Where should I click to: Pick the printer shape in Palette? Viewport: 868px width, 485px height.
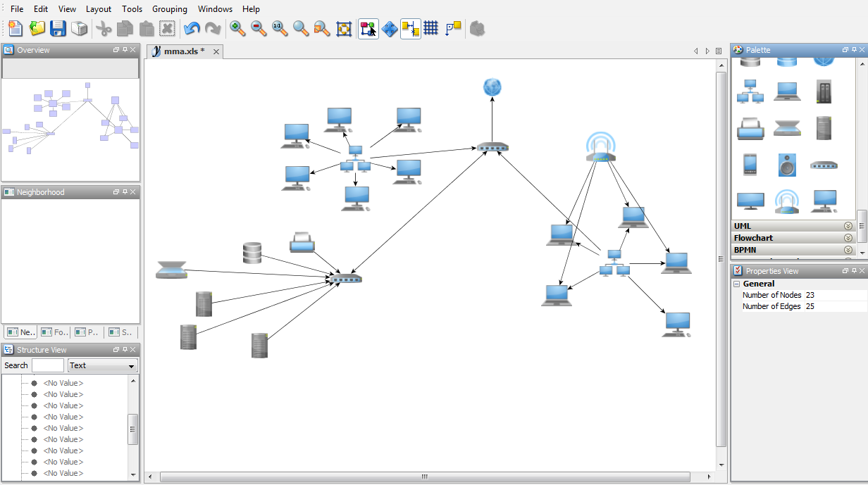point(750,129)
